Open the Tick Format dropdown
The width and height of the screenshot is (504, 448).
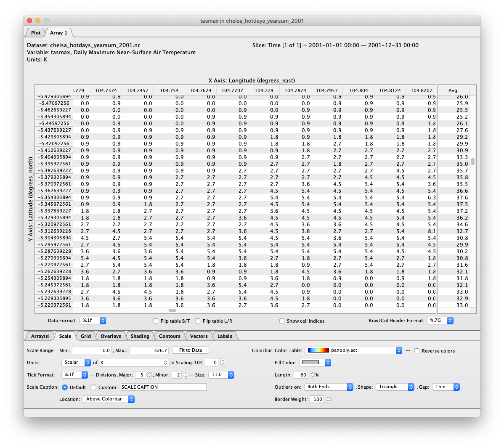[x=74, y=375]
